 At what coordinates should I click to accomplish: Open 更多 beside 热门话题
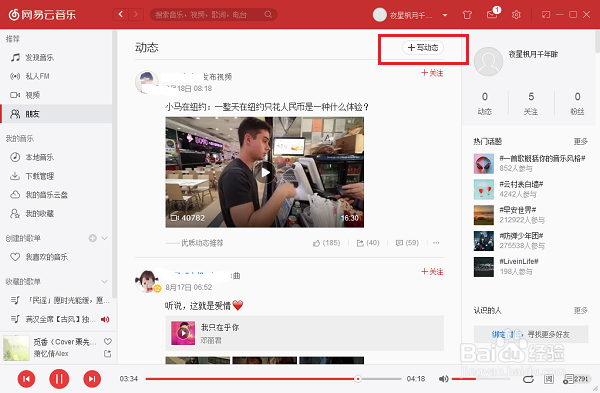[x=580, y=142]
